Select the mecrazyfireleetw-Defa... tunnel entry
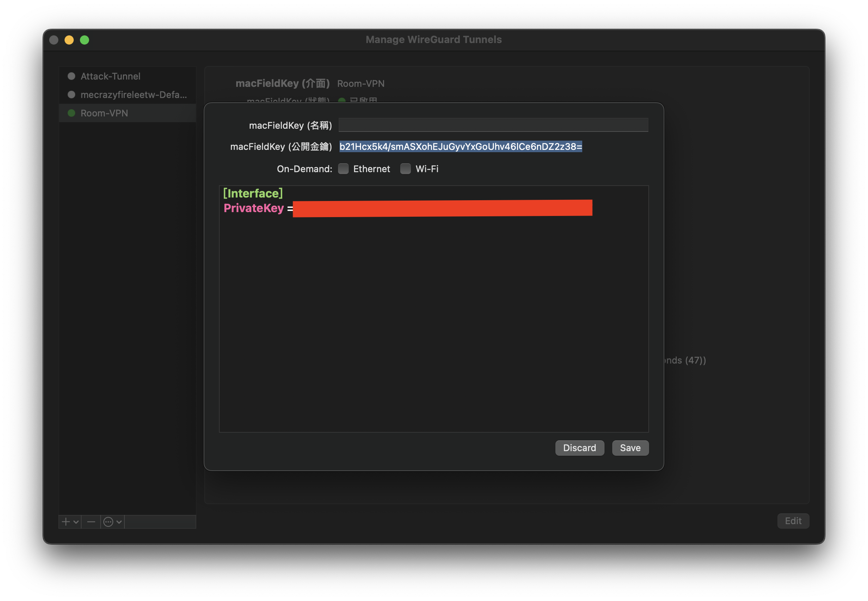868x601 pixels. [x=134, y=95]
